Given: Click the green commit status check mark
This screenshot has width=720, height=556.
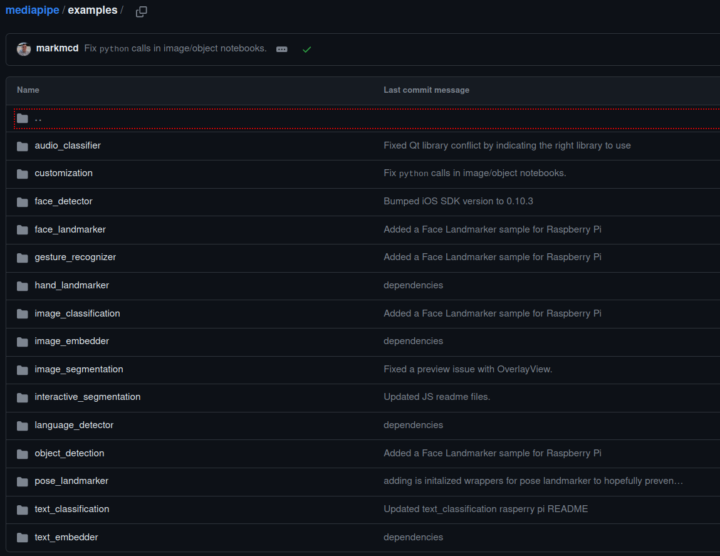Looking at the screenshot, I should (x=307, y=49).
